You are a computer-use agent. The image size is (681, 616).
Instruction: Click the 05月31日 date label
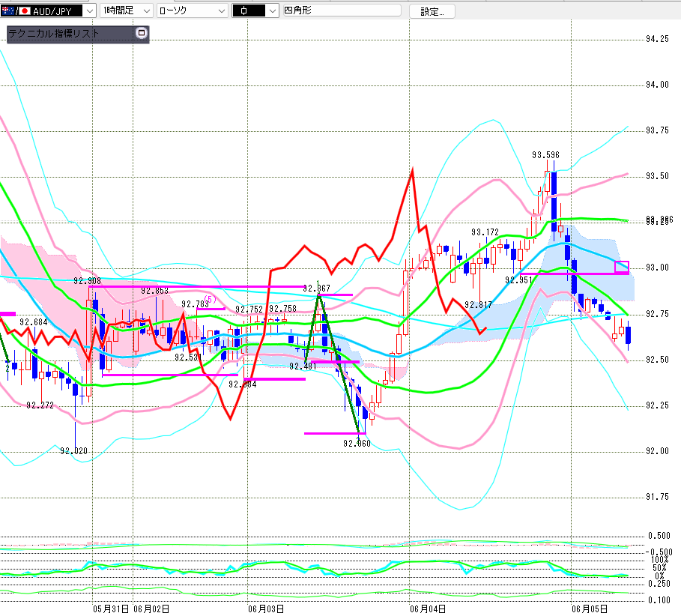click(x=111, y=609)
